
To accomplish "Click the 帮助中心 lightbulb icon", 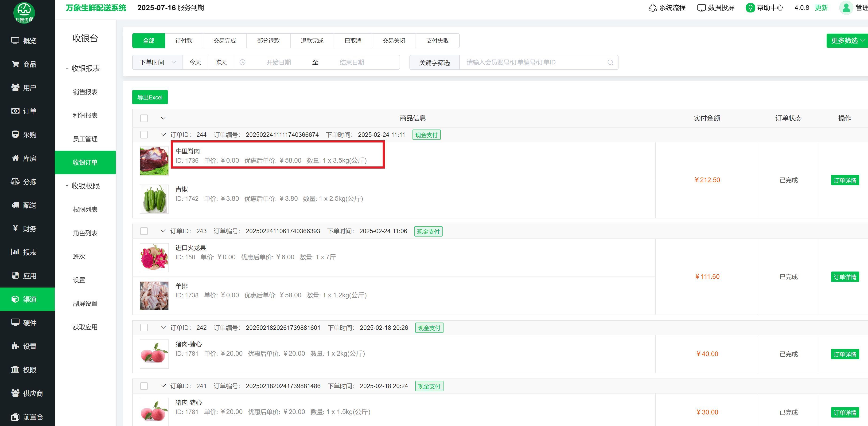I will tap(750, 8).
